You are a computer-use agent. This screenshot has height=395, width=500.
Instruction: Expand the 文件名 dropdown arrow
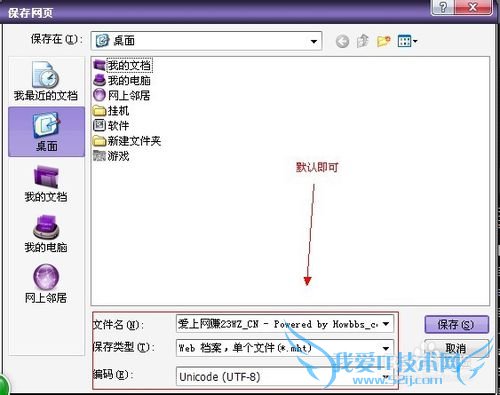[x=386, y=324]
